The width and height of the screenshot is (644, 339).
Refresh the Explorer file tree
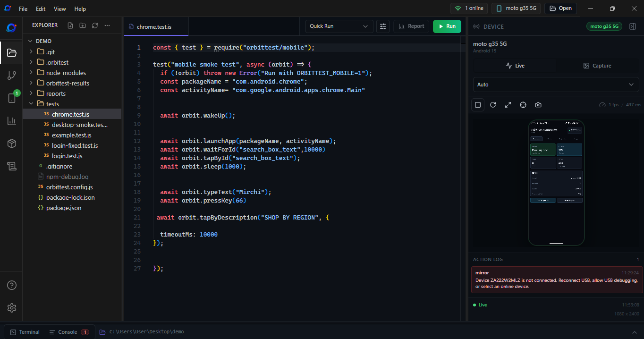[x=95, y=25]
